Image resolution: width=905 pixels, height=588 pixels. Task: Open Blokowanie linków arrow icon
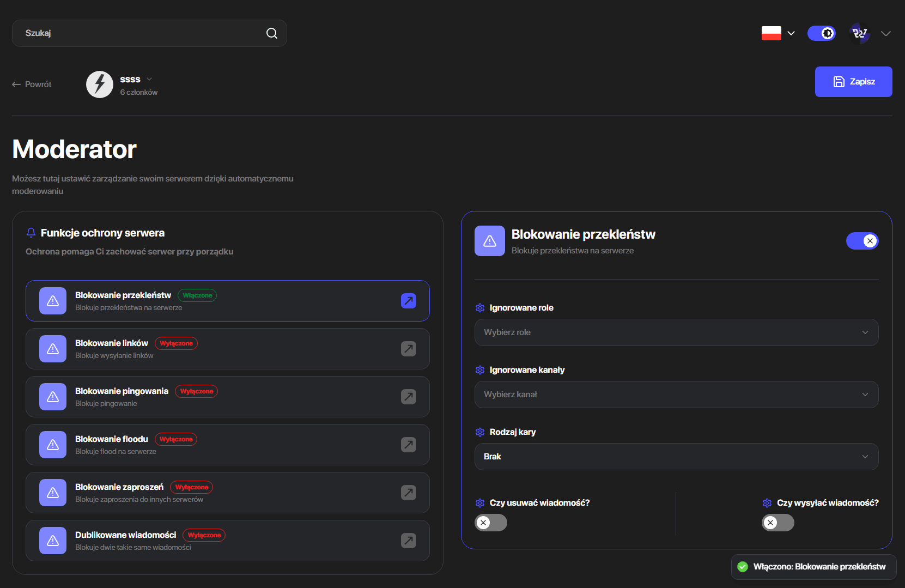(x=409, y=349)
